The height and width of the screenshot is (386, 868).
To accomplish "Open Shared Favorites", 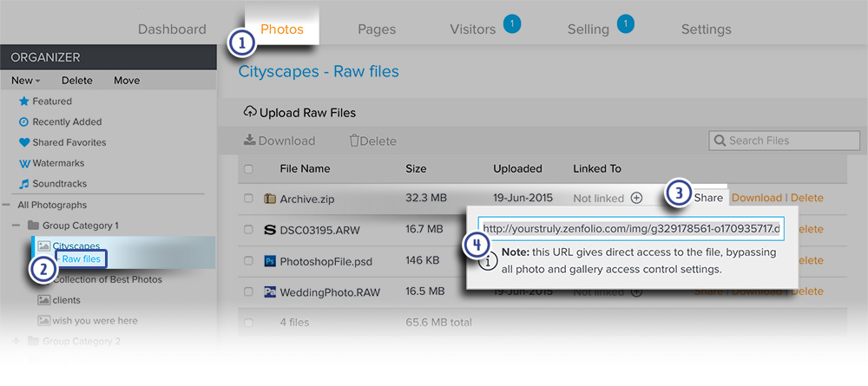I will 69,142.
